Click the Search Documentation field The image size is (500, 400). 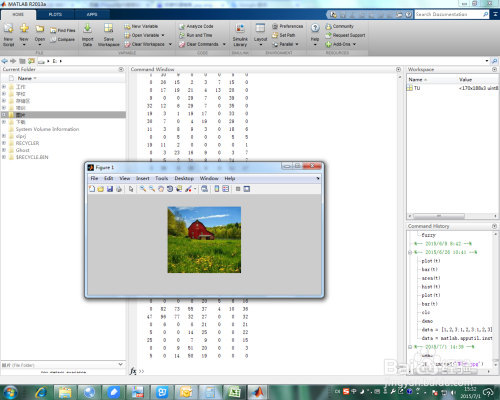(449, 14)
